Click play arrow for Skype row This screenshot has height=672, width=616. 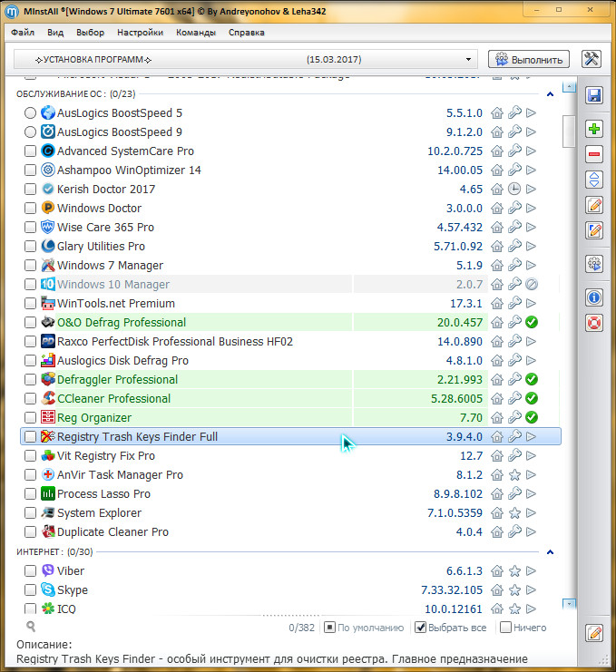click(x=531, y=589)
